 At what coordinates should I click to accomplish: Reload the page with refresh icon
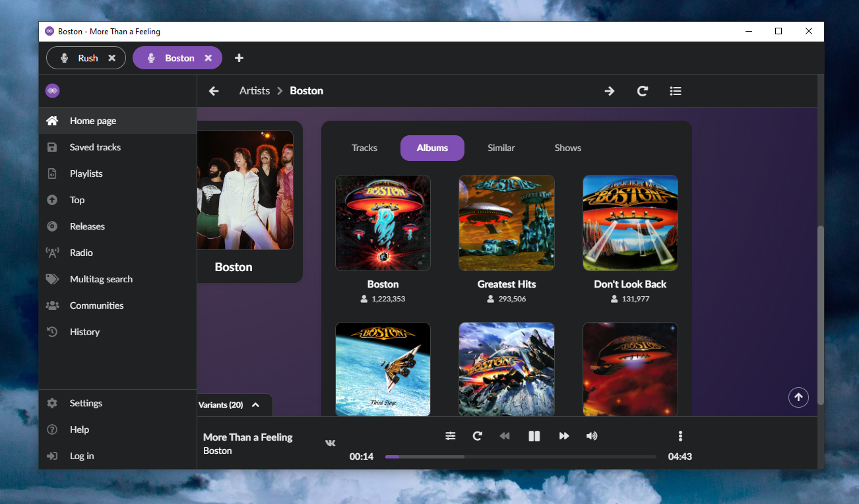pos(643,91)
